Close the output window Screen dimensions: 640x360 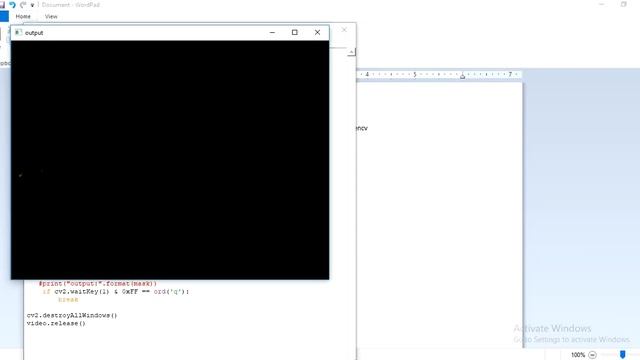(317, 32)
